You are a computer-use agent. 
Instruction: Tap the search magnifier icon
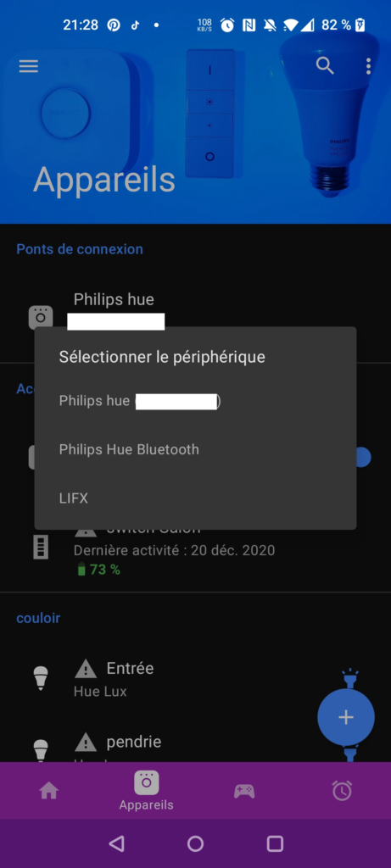pyautogui.click(x=325, y=65)
